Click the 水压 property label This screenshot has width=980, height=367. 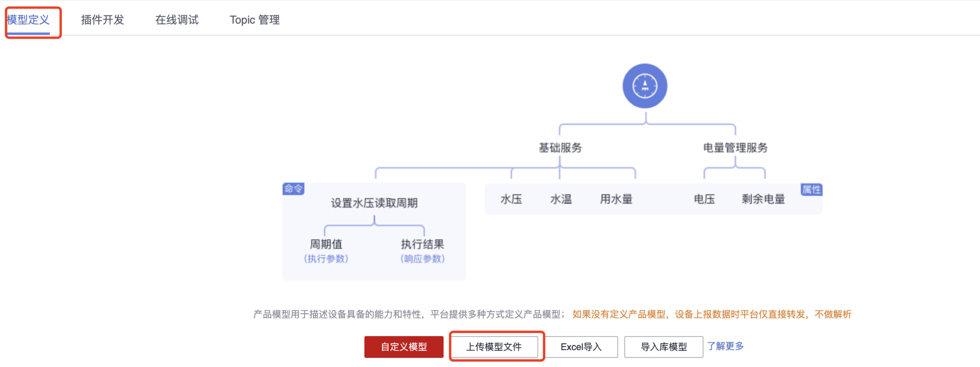click(511, 199)
